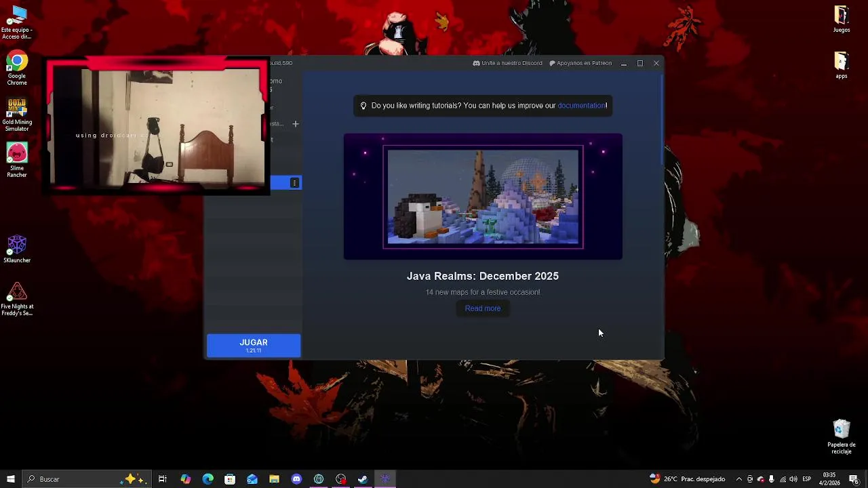Open the Apoyanos en Patreon link
868x488 pixels.
tap(580, 63)
